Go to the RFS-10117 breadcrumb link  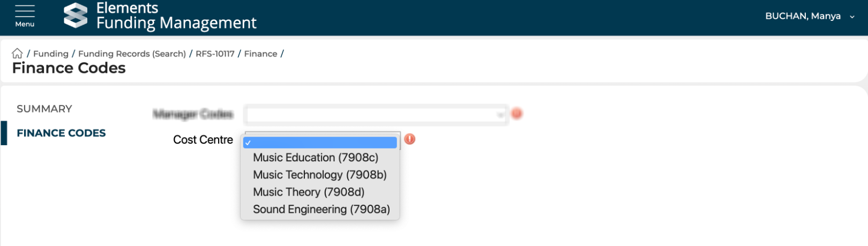coord(215,54)
